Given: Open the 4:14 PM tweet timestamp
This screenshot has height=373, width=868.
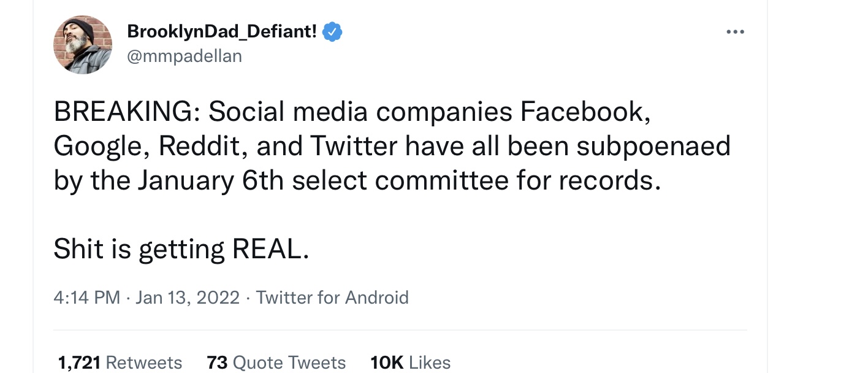Looking at the screenshot, I should [x=86, y=298].
